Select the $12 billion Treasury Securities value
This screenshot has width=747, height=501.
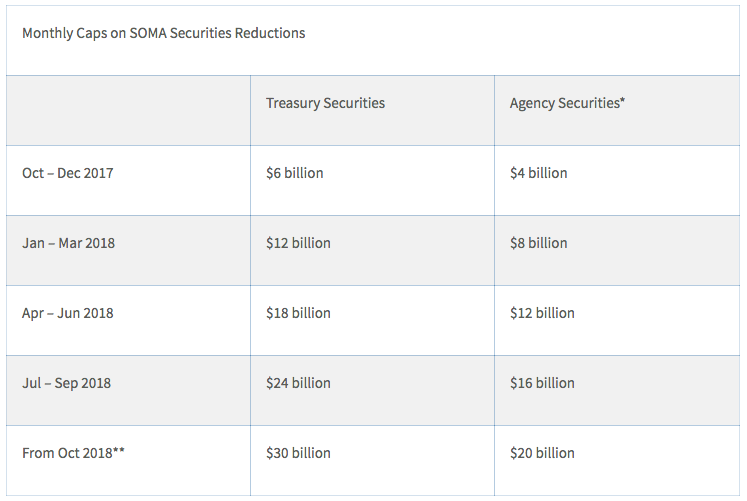pyautogui.click(x=298, y=243)
